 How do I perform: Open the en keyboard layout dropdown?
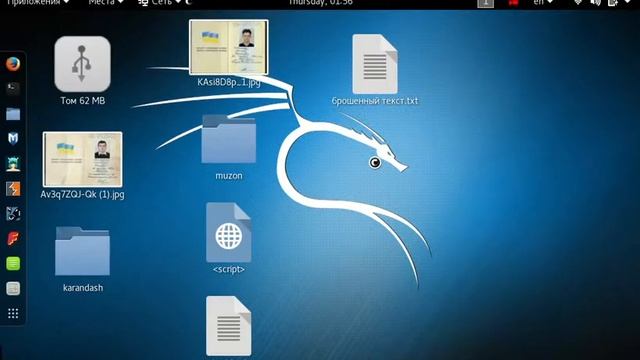(543, 2)
